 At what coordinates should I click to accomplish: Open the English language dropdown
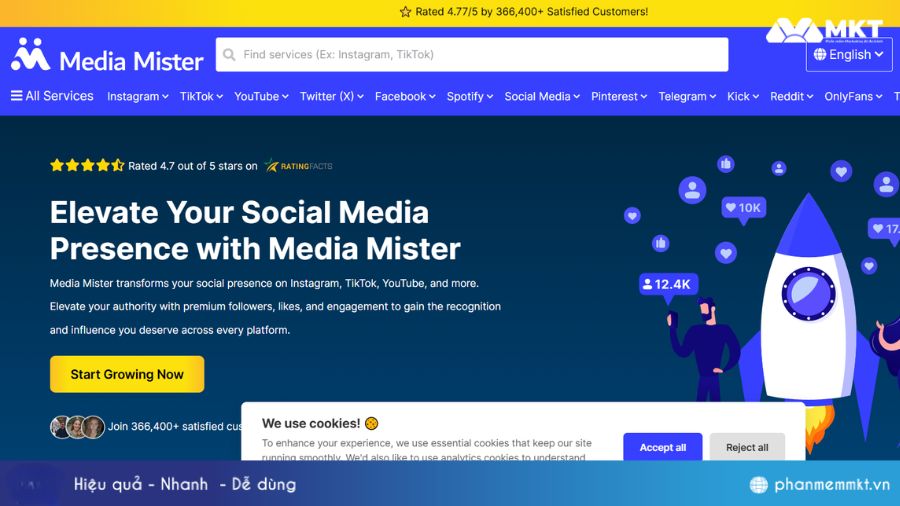(x=849, y=55)
